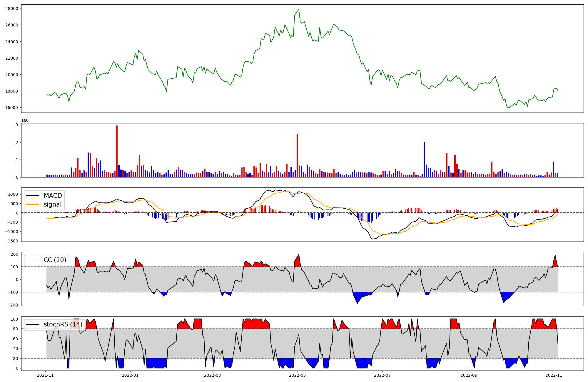The width and height of the screenshot is (588, 382).
Task: Click the 2021-11 x-axis date label
Action: (45, 375)
